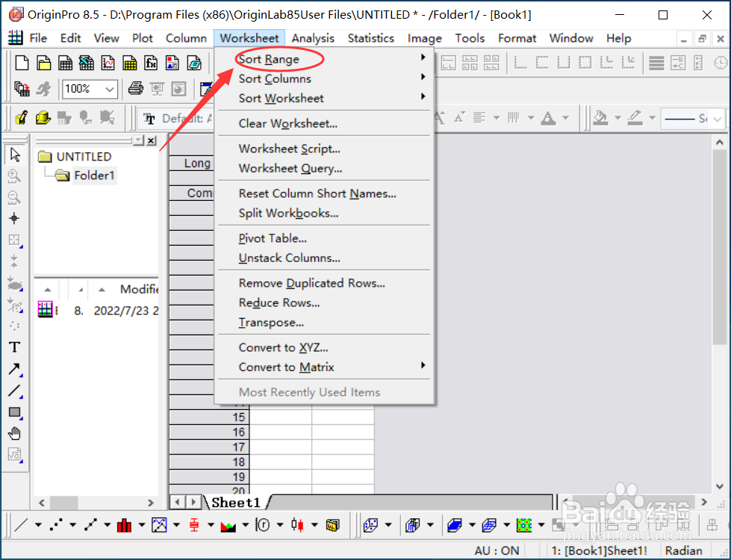Screen dimensions: 731x560
Task: Select Reduce Rows... entry
Action: point(325,302)
